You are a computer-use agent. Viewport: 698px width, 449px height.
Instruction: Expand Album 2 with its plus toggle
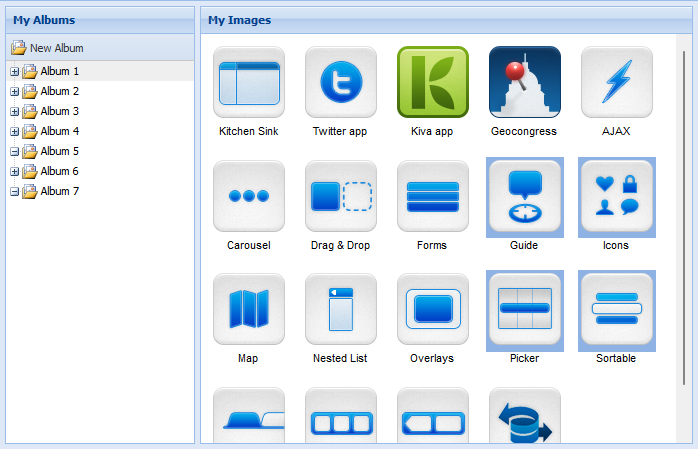(14, 92)
